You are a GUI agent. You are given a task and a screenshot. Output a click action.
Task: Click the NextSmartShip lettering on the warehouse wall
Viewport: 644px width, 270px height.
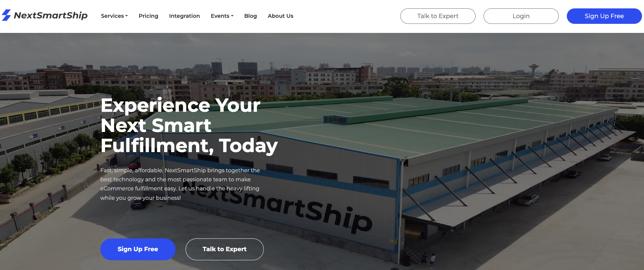click(279, 205)
